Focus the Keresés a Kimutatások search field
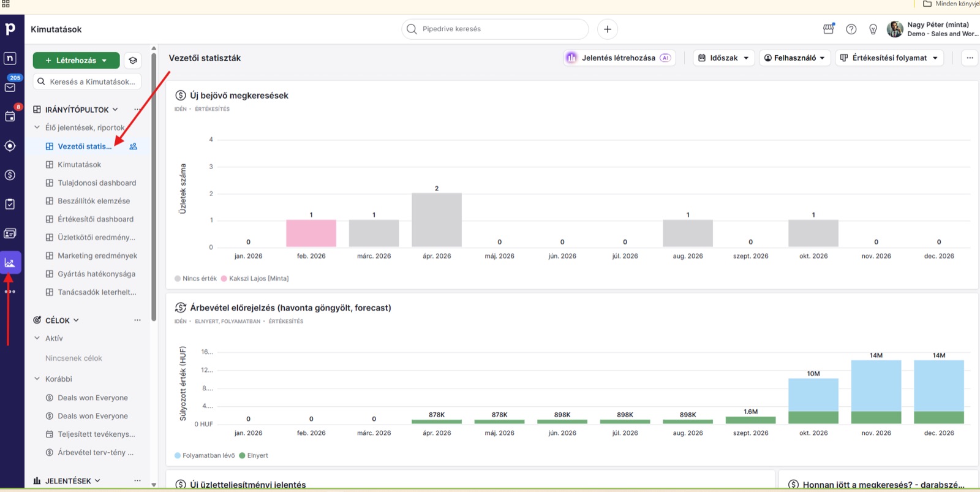 tap(87, 81)
